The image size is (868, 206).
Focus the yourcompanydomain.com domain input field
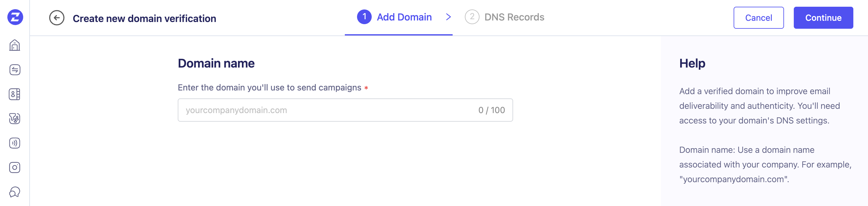(x=323, y=110)
